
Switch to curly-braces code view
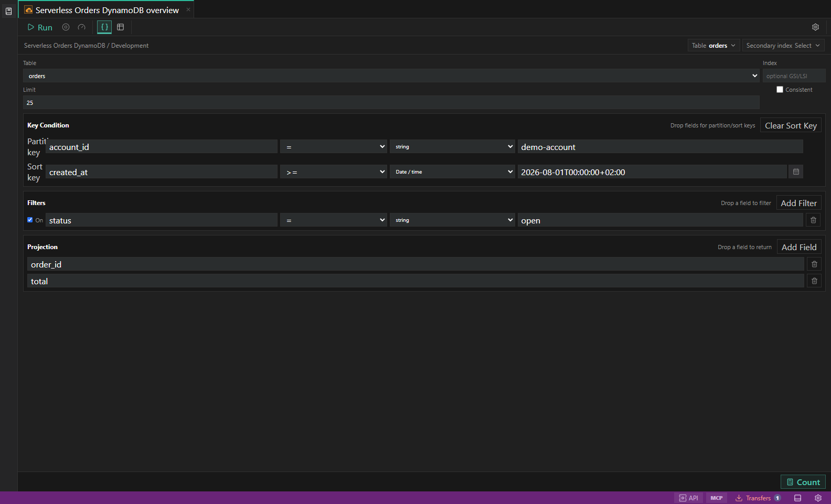point(104,27)
